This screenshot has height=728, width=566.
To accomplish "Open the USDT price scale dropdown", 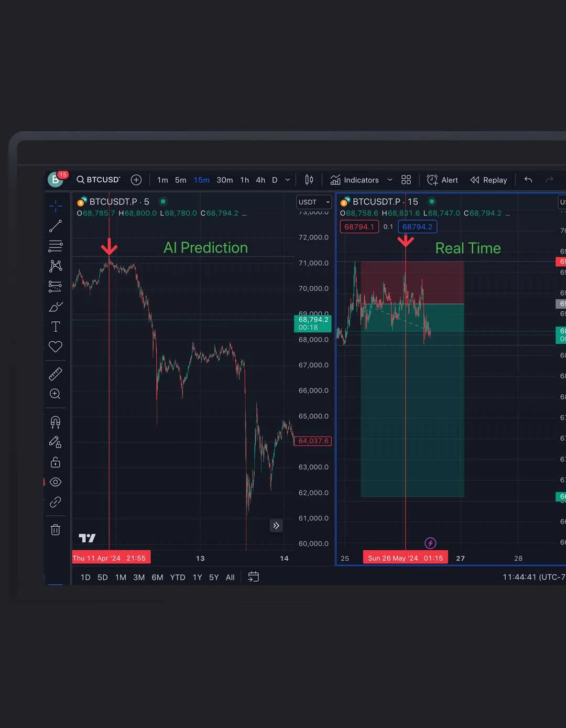I will (313, 202).
